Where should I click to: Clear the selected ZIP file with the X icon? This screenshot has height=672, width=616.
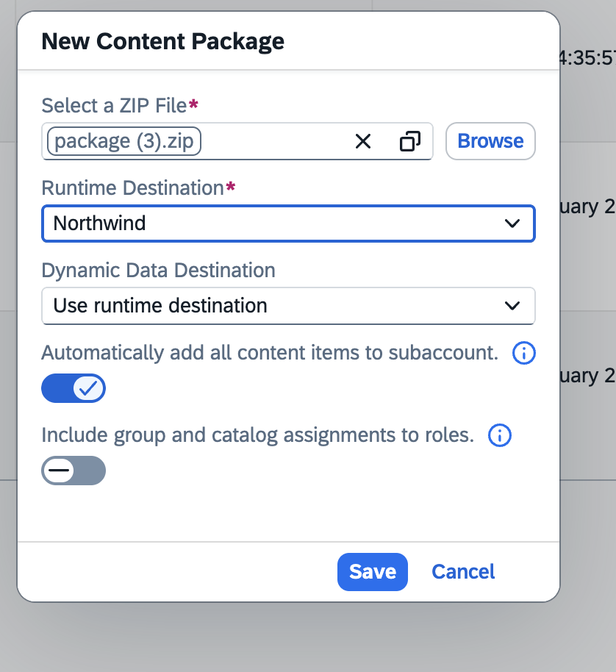coord(362,141)
